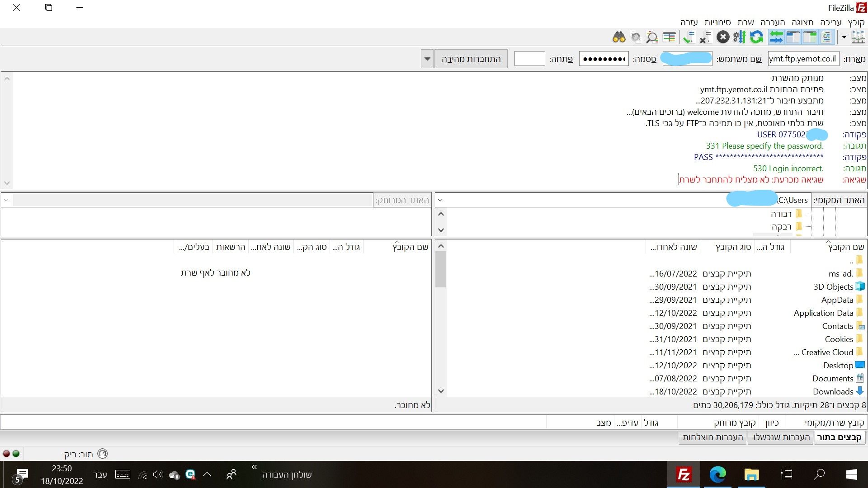The image size is (868, 488).
Task: Open the quickconnect history dropdown arrow
Action: [x=427, y=59]
